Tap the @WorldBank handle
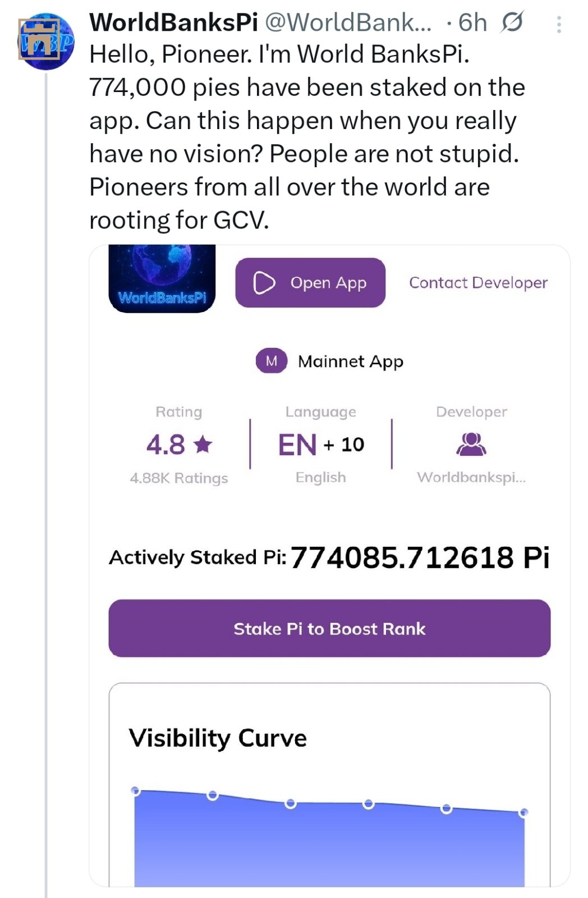The image size is (588, 898). point(348,23)
